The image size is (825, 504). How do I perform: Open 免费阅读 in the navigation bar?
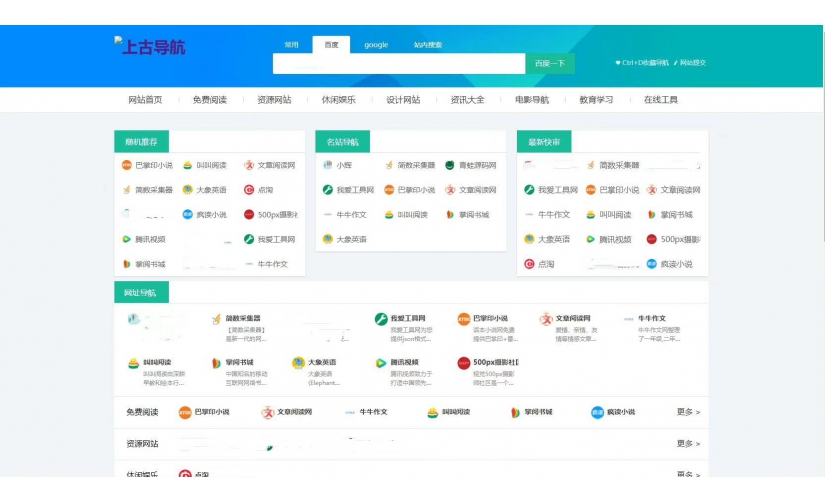coord(209,99)
